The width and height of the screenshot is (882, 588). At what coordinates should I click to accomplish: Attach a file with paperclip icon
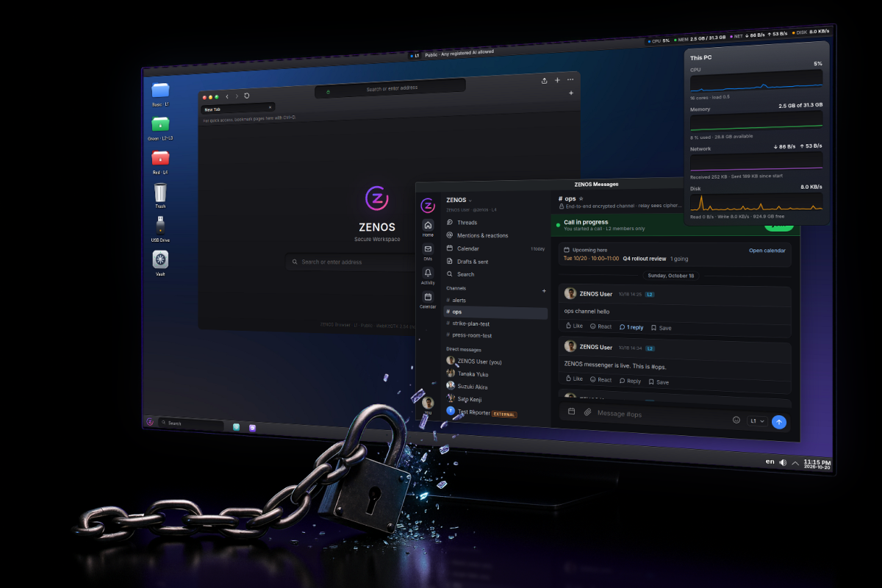click(587, 412)
